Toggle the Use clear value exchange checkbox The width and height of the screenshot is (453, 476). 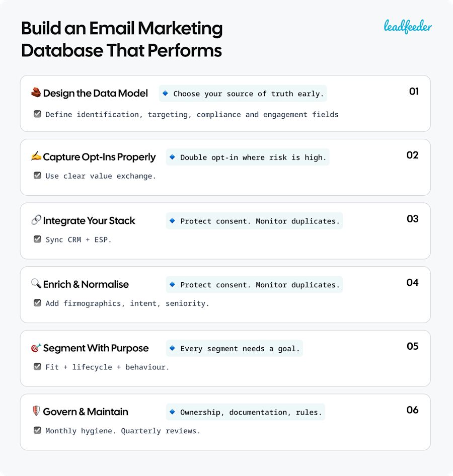(37, 176)
